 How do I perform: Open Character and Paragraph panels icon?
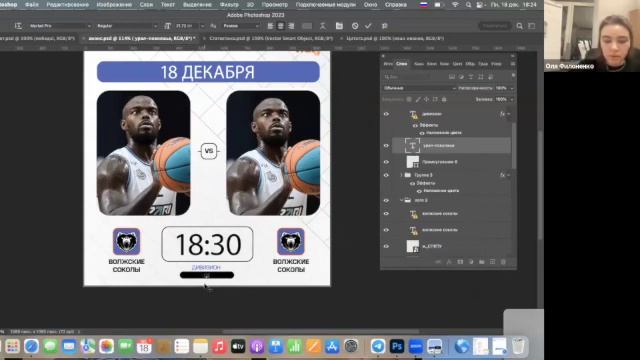click(339, 26)
